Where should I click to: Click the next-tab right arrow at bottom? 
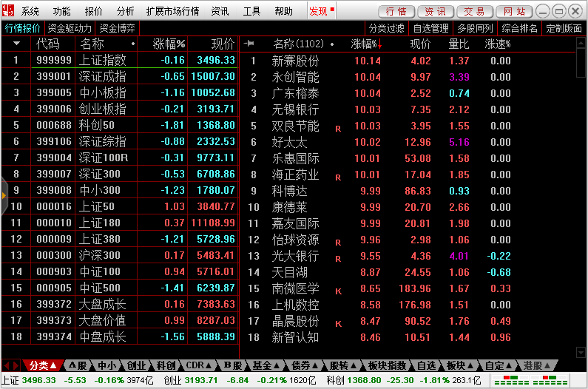16,365
